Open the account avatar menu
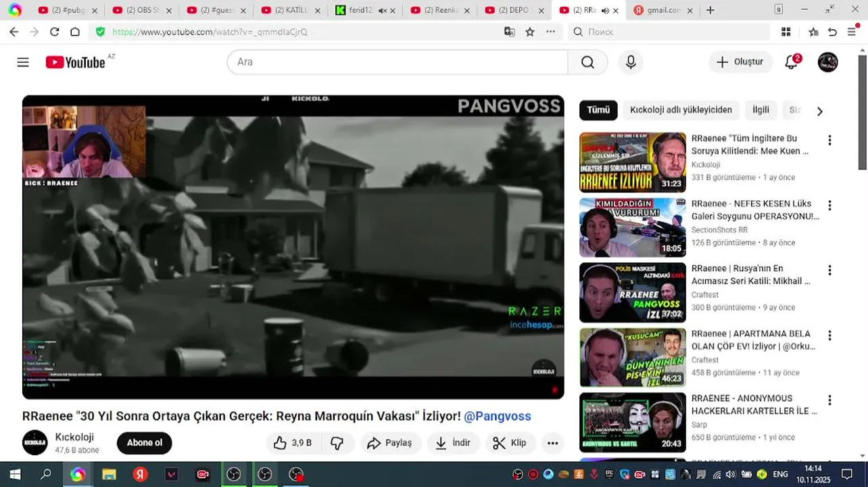The height and width of the screenshot is (487, 868). pyautogui.click(x=828, y=62)
